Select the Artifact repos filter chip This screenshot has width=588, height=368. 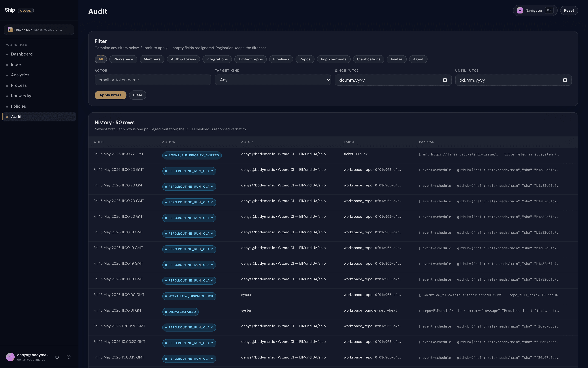coord(250,59)
